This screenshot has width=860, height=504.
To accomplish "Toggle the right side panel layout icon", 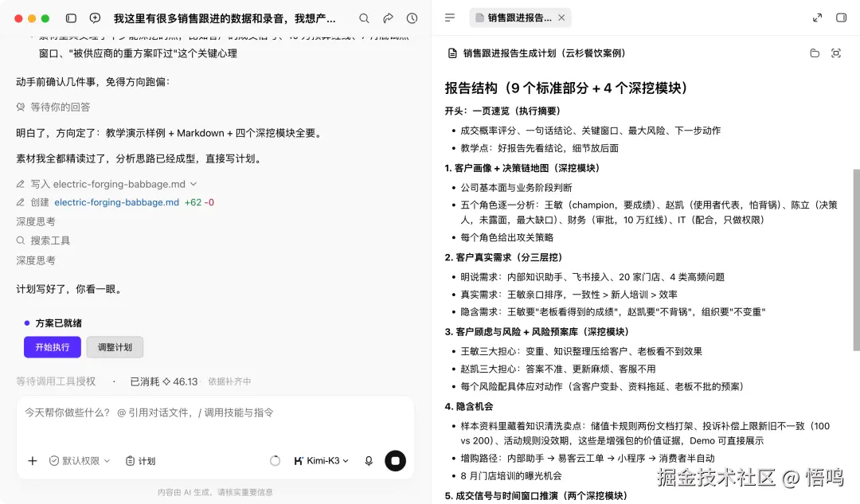I will point(842,18).
